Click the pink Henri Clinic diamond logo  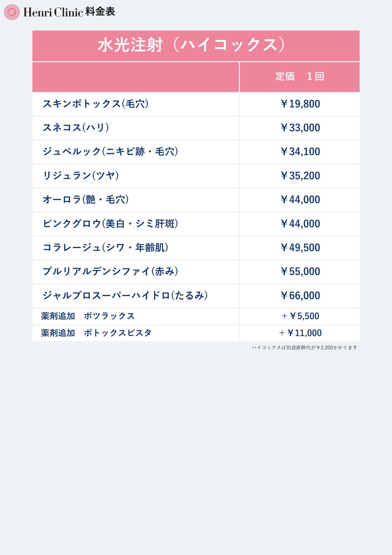(x=12, y=12)
